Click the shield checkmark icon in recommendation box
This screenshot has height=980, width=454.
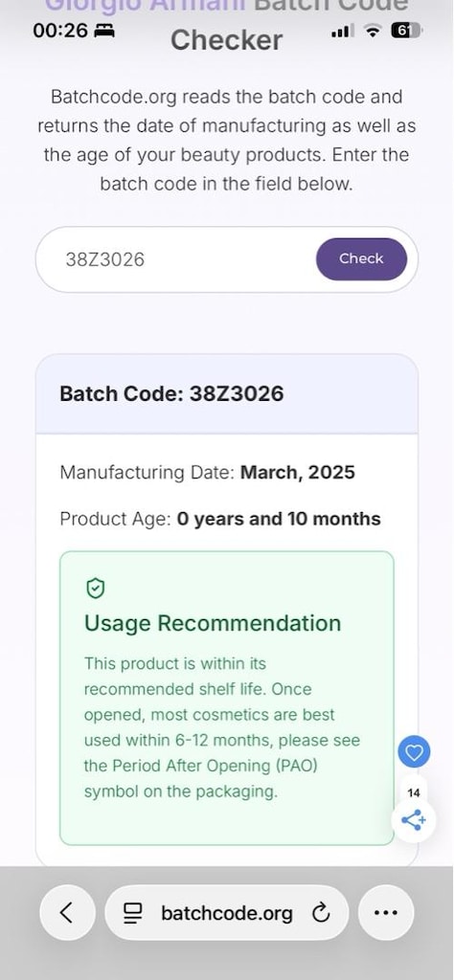[95, 589]
